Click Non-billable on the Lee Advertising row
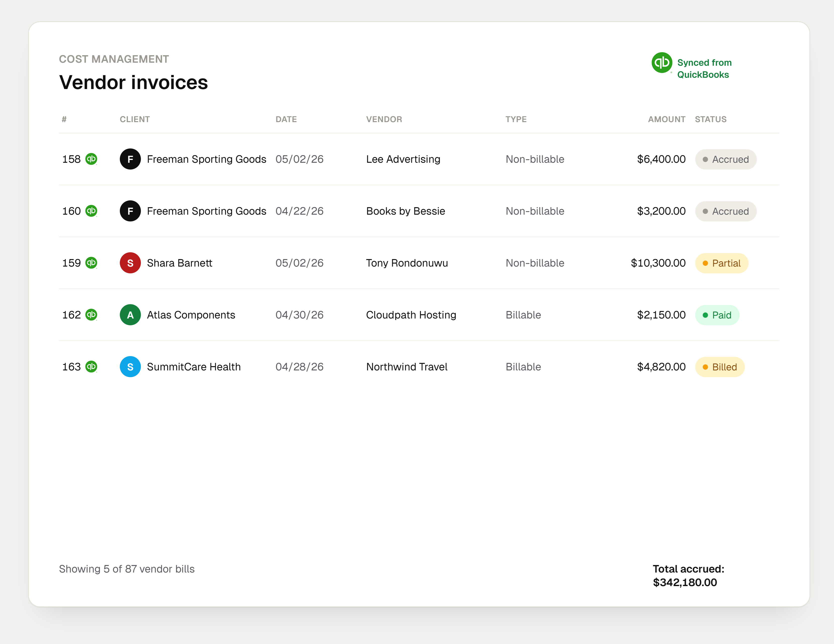 pos(535,159)
